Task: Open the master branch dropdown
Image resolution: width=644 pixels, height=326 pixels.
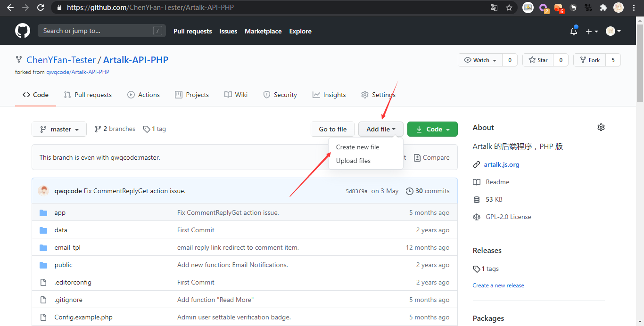Action: pos(59,129)
